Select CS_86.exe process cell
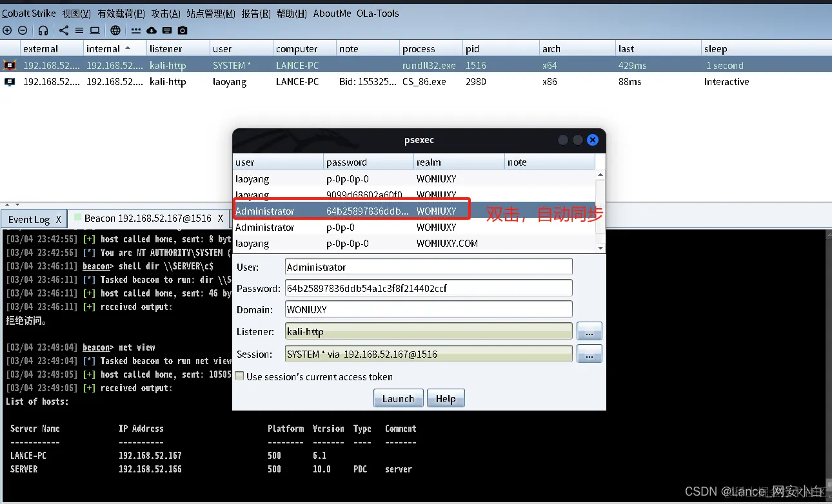Screen dimensions: 832x504 click(x=430, y=82)
